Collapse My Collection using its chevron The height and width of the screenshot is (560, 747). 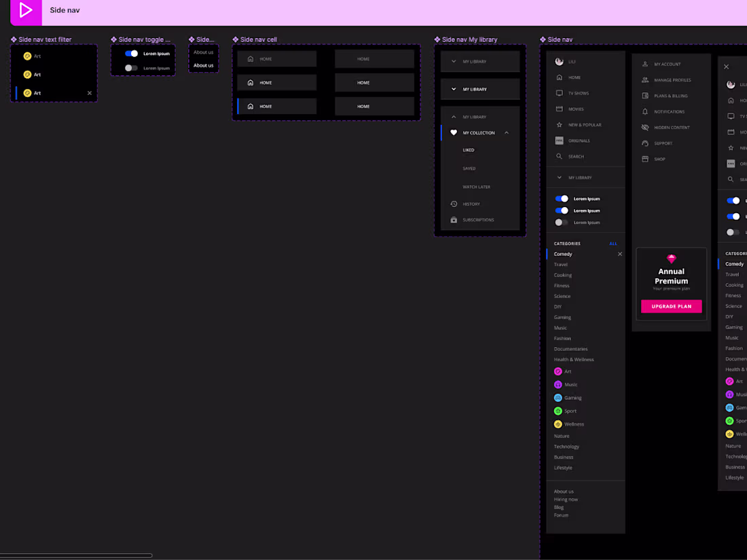(507, 133)
